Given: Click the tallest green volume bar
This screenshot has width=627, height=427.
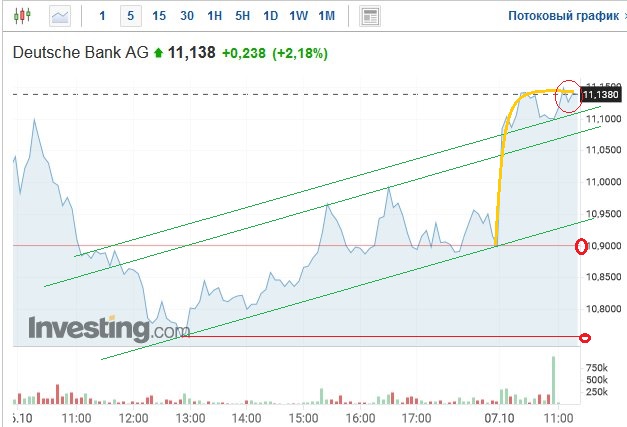Looking at the screenshot, I should point(553,380).
